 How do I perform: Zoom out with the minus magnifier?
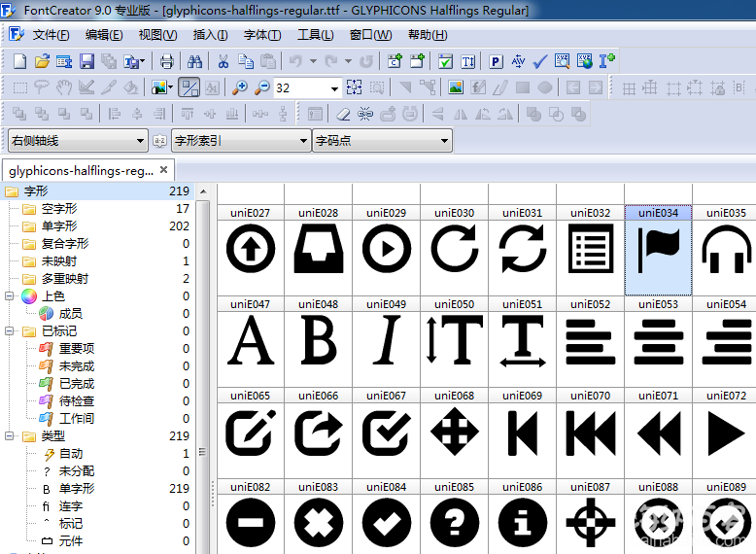262,87
